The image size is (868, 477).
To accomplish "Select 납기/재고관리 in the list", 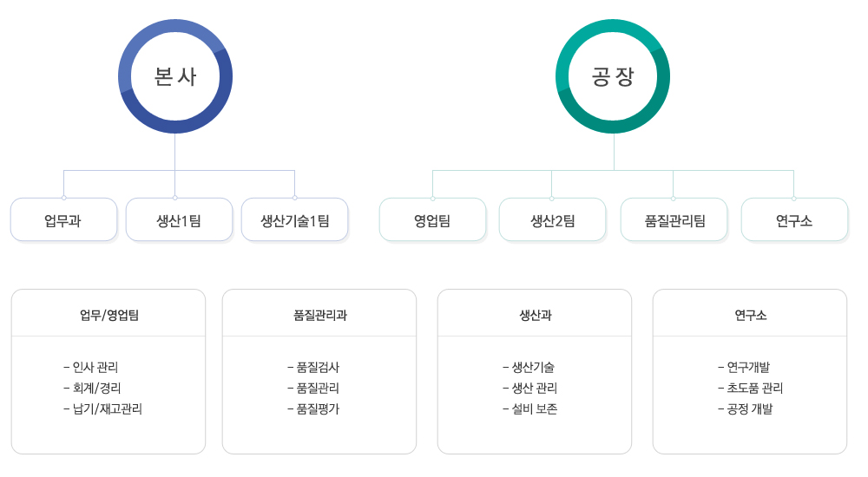I will click(x=102, y=408).
